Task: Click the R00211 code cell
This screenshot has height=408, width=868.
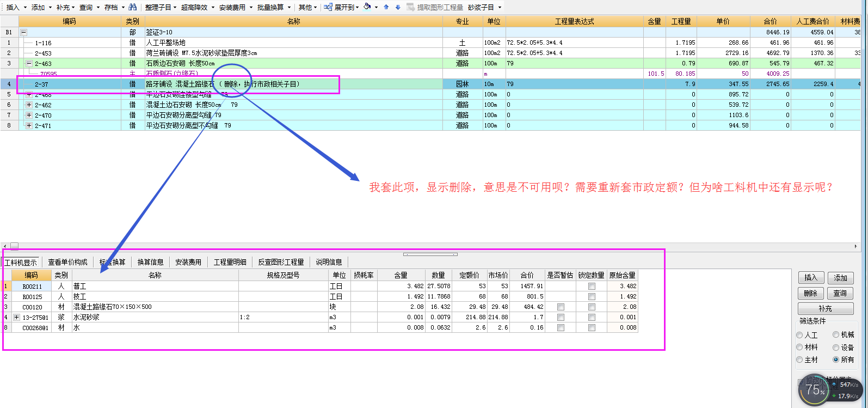Action: (x=32, y=286)
